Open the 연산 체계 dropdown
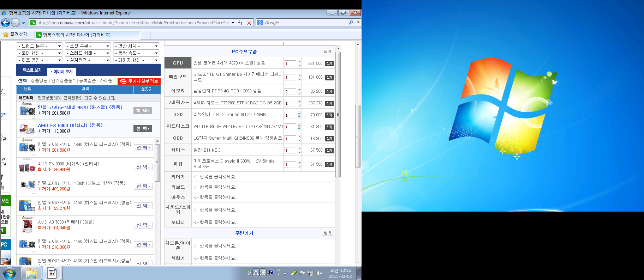This screenshot has width=644, height=280. (x=136, y=46)
